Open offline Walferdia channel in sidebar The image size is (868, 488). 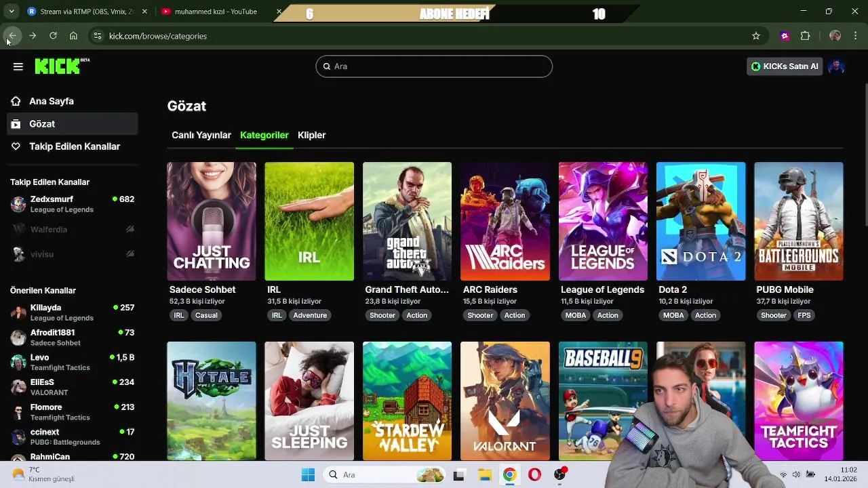click(71, 230)
